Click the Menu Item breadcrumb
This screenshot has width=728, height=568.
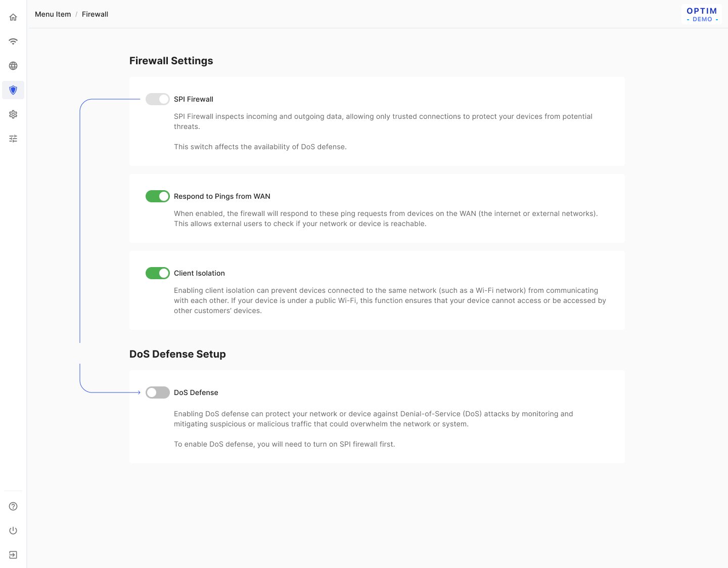pyautogui.click(x=53, y=14)
